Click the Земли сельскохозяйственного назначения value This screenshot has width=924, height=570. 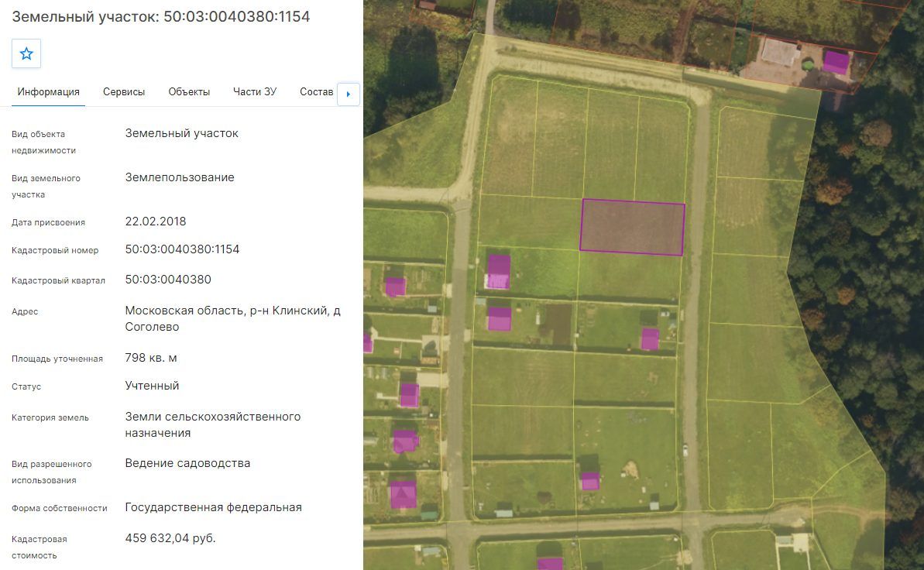click(213, 424)
